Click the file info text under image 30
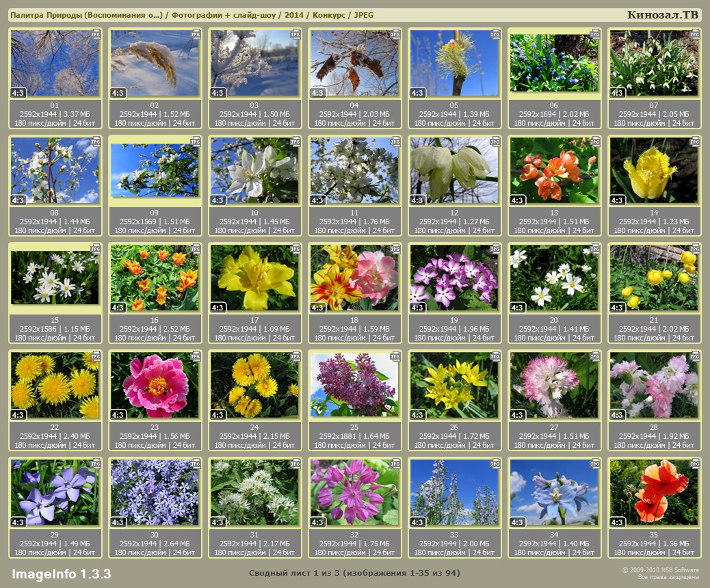The width and height of the screenshot is (710, 588). tap(155, 548)
